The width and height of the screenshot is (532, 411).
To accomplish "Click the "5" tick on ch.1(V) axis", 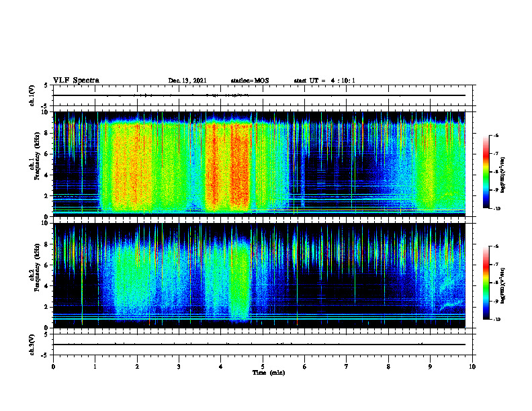I will (46, 86).
